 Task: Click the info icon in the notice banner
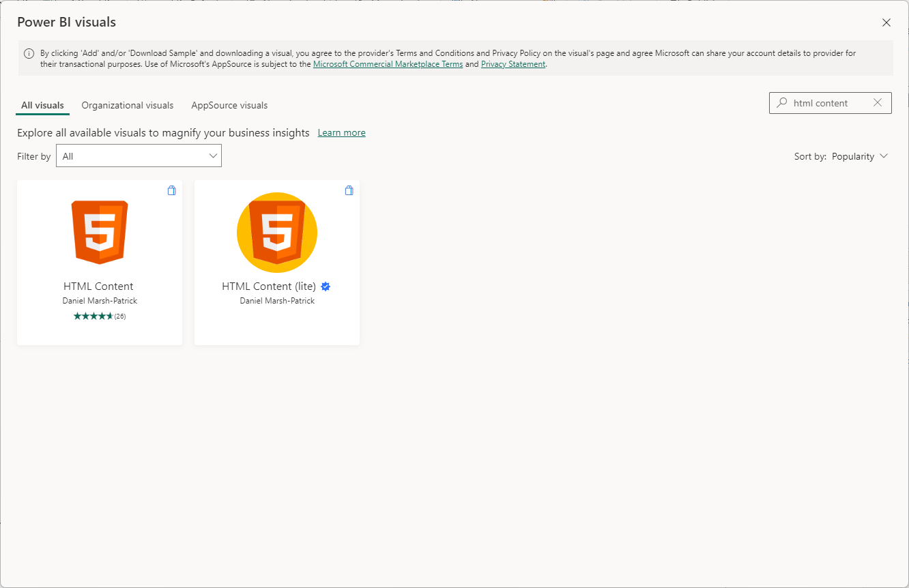coord(29,53)
